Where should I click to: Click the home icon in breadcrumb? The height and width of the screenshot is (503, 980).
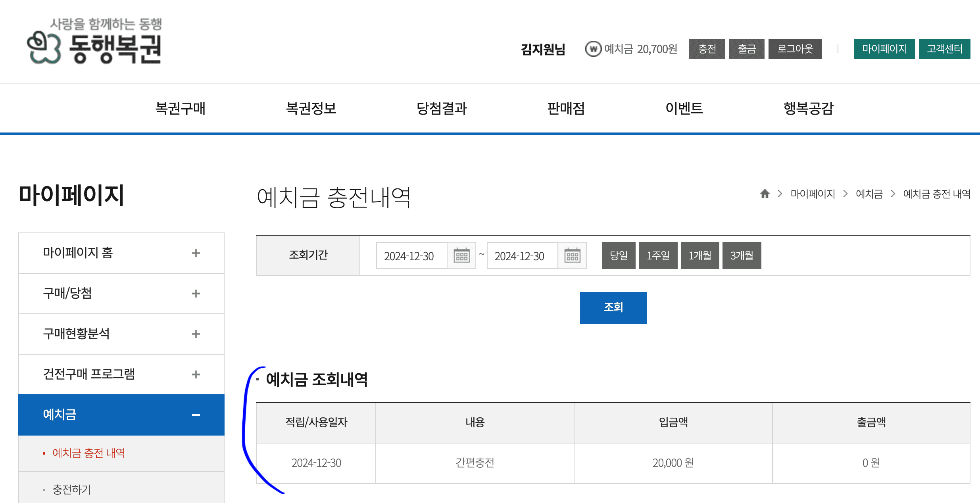click(x=765, y=194)
